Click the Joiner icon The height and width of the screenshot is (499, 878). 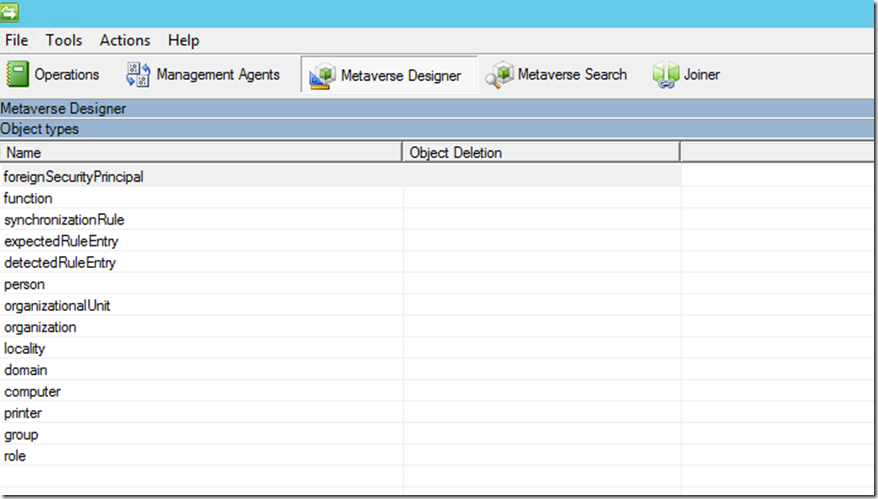coord(665,74)
